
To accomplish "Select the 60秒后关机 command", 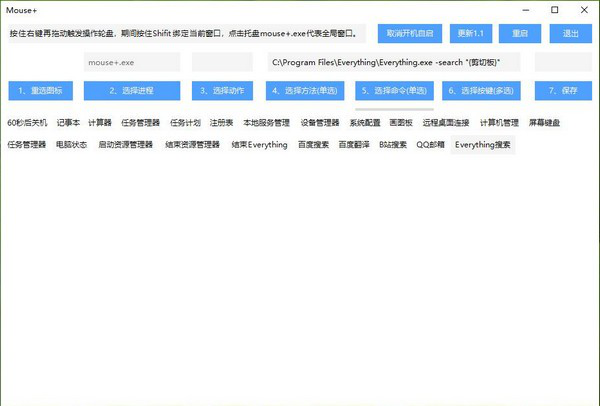I will tap(27, 123).
